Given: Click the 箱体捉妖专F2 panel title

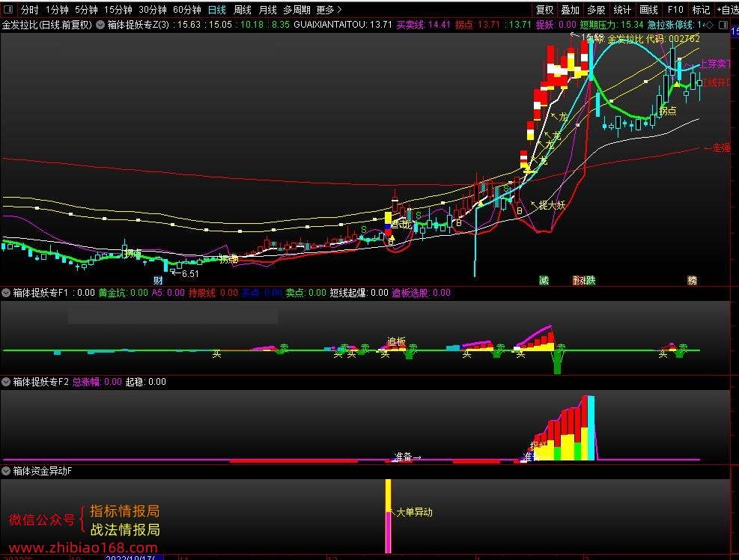Looking at the screenshot, I should 41,382.
